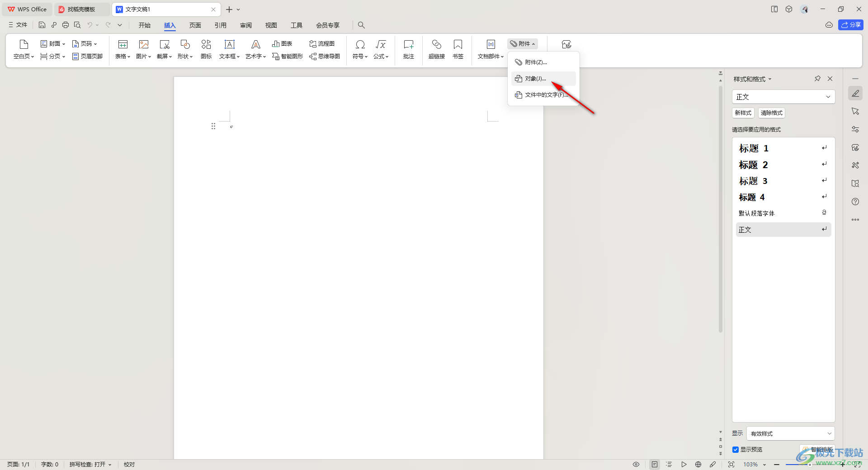Open the symbol picker

360,49
